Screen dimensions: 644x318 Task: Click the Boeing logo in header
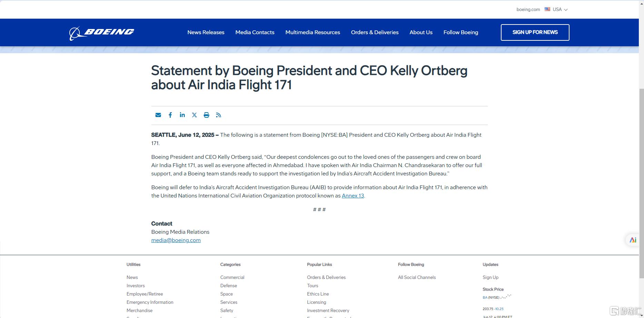point(101,33)
